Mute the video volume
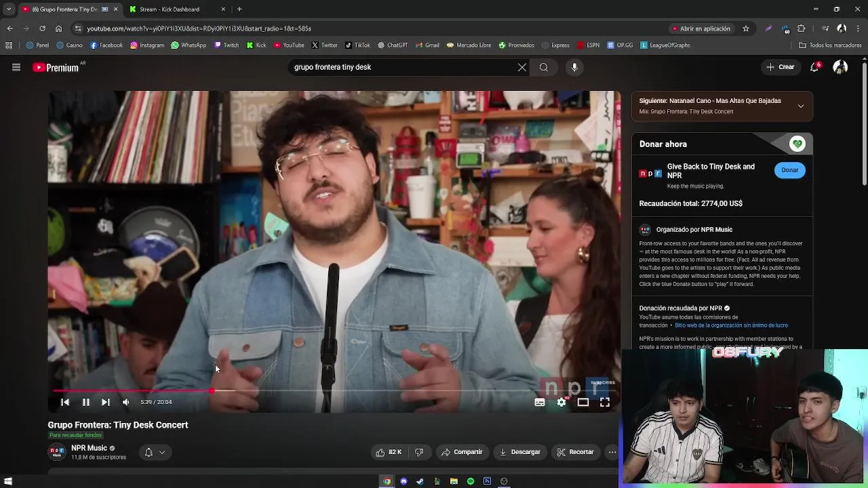The image size is (868, 488). pos(125,402)
